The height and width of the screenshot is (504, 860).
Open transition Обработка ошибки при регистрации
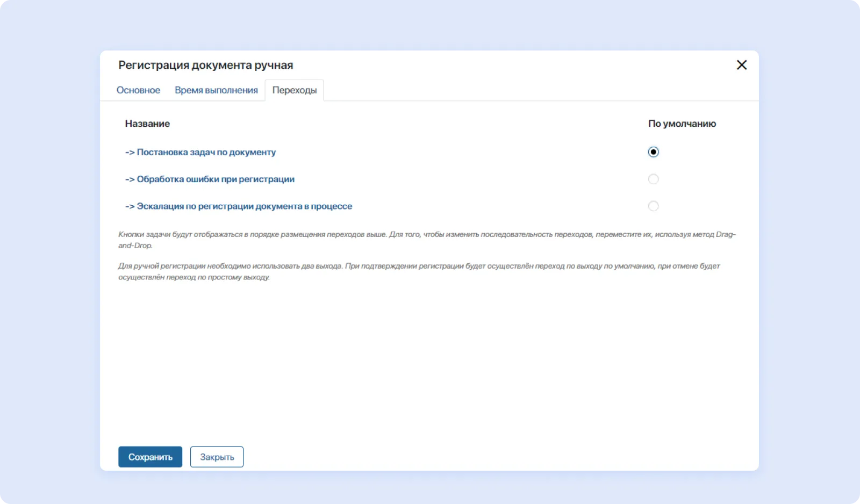pos(215,179)
